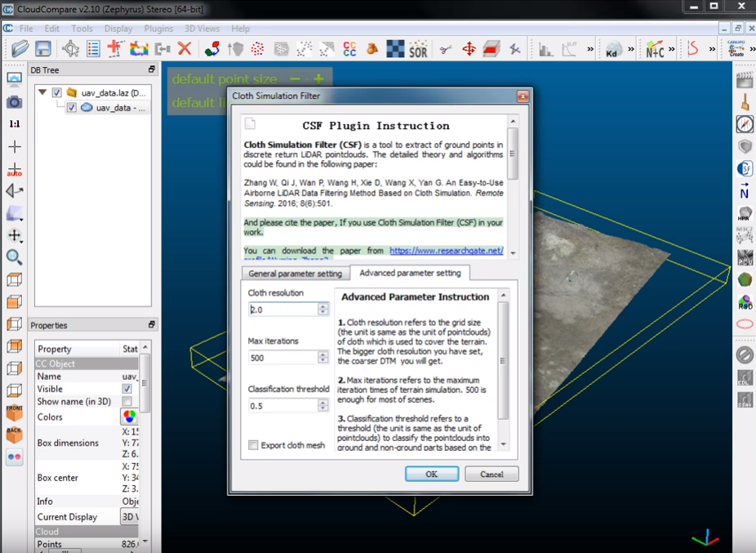Open the Plugins menu
The width and height of the screenshot is (756, 553).
158,29
